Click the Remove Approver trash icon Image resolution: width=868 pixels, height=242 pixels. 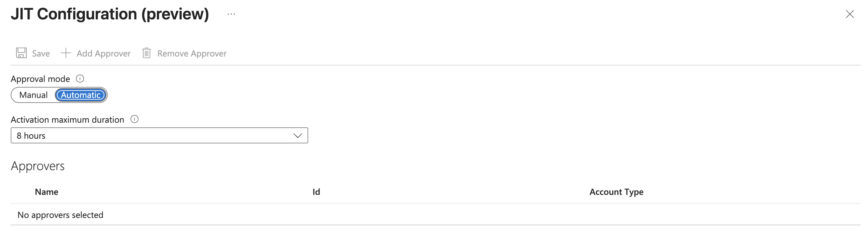point(146,53)
